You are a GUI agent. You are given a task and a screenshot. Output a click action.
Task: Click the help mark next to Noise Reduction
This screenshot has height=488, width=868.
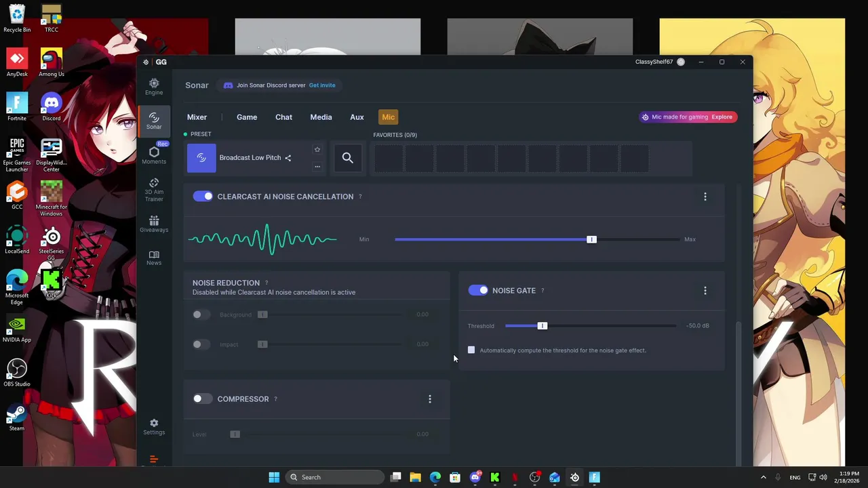[x=267, y=283]
